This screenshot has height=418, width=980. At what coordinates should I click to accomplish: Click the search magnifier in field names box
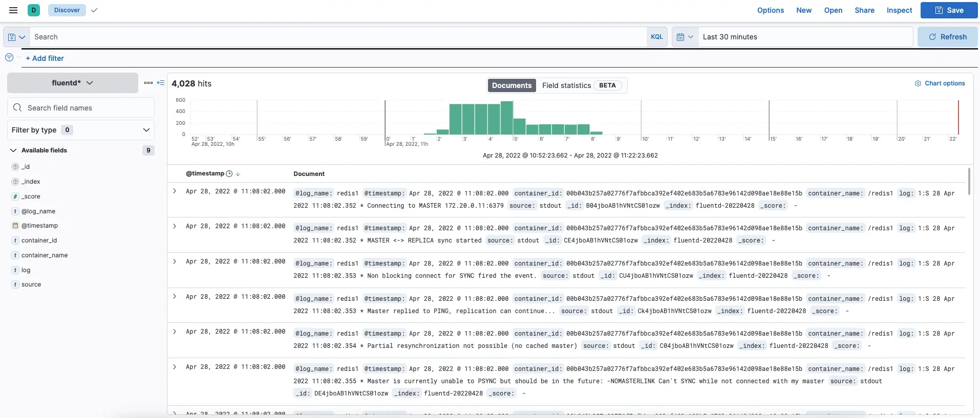pos(17,108)
